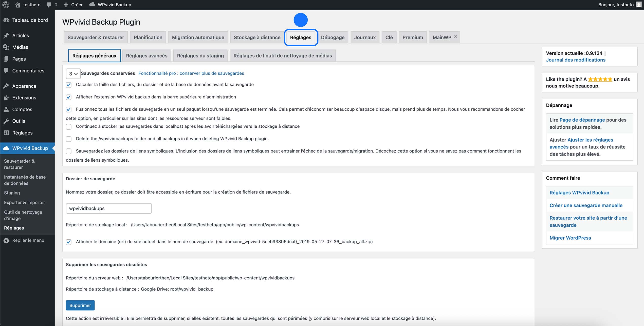Click the Supprimer button

tap(80, 305)
